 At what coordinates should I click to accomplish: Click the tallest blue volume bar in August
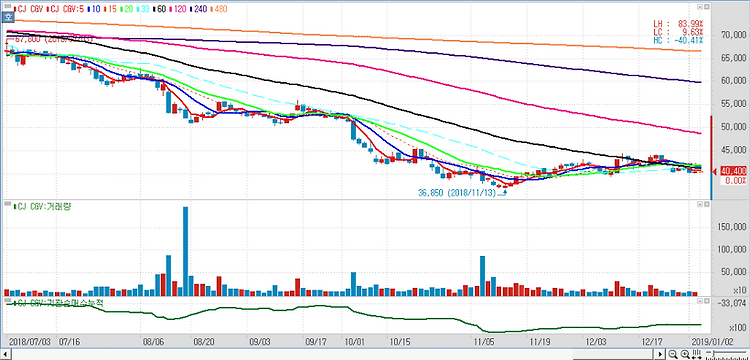coord(186,251)
